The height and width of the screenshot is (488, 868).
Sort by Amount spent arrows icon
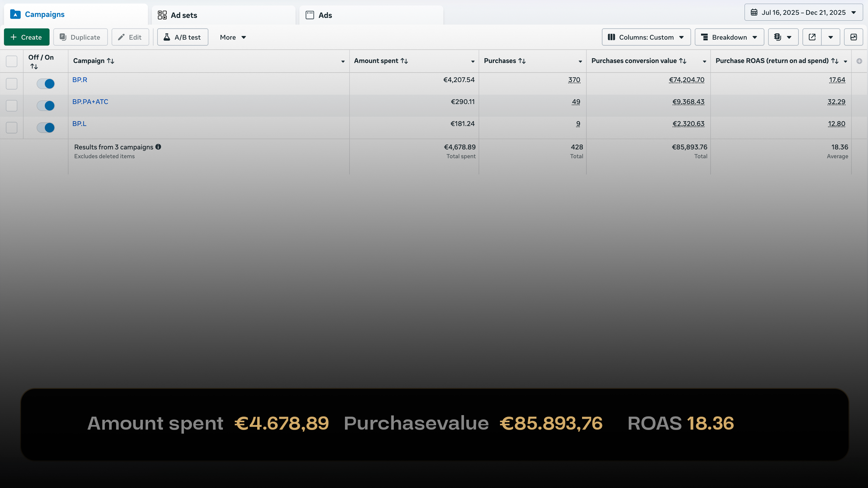click(x=404, y=61)
